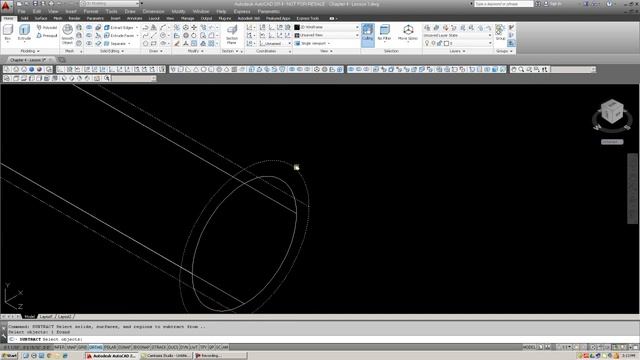Screen dimensions: 640x360
Task: Click the Zoom icon in the toolbar
Action: tap(521, 69)
